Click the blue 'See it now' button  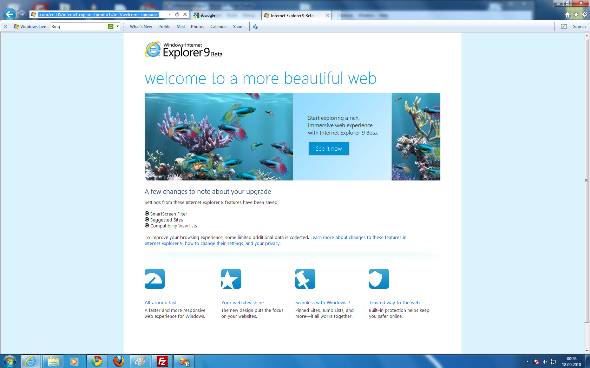[329, 149]
